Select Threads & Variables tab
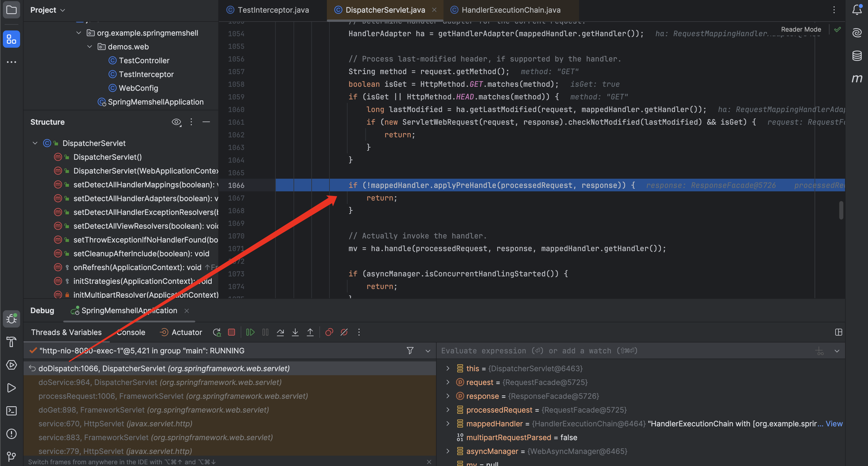This screenshot has height=466, width=868. (x=66, y=332)
